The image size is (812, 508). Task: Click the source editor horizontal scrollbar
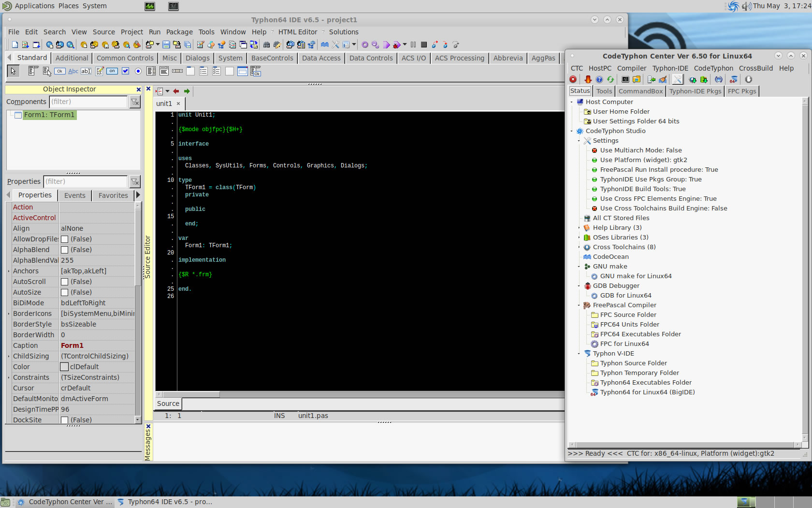(x=360, y=394)
